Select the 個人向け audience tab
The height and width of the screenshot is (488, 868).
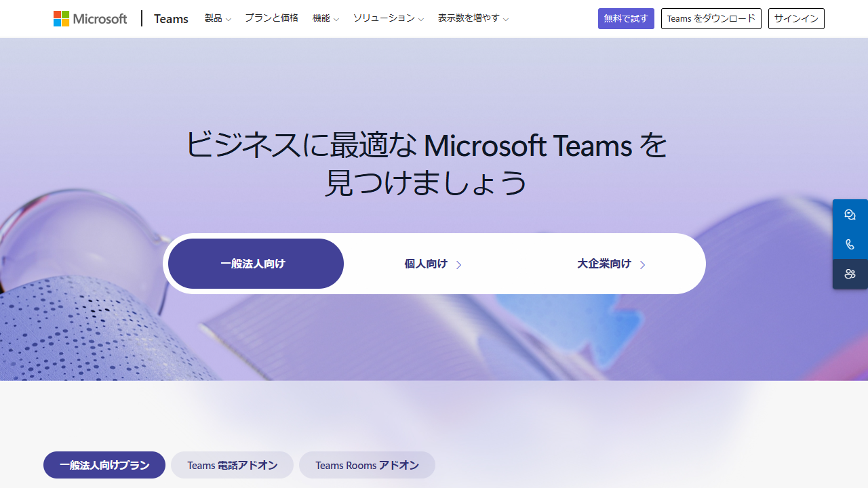433,264
